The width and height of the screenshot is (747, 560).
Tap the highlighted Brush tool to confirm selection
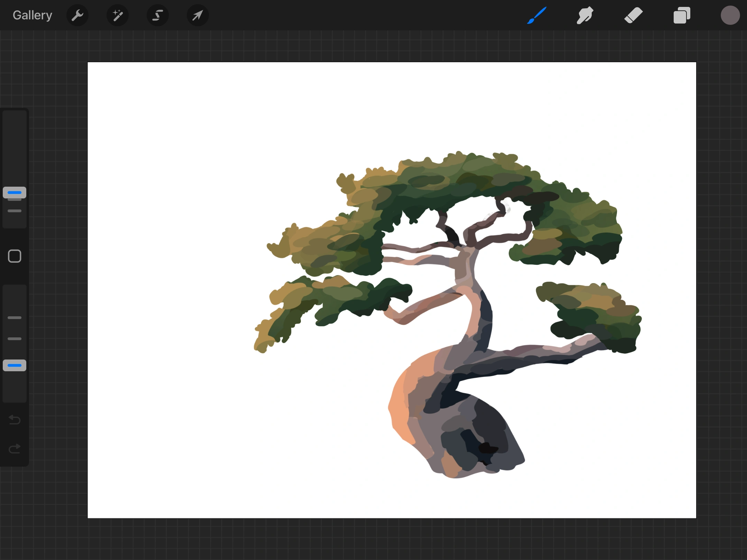tap(536, 15)
